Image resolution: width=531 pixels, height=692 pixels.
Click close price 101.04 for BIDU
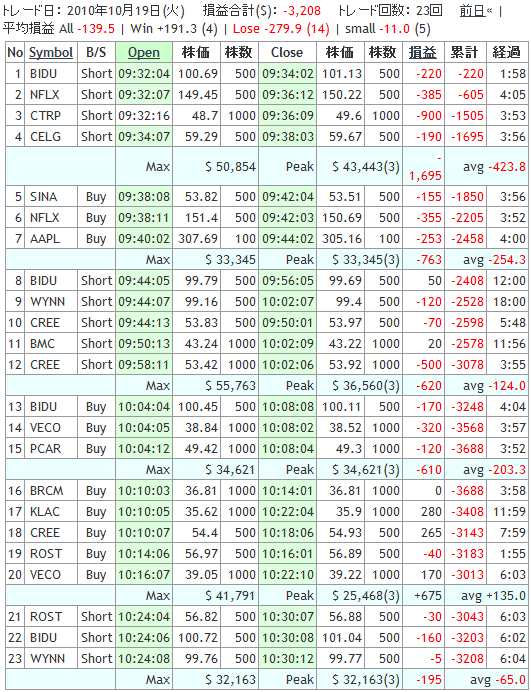(342, 638)
